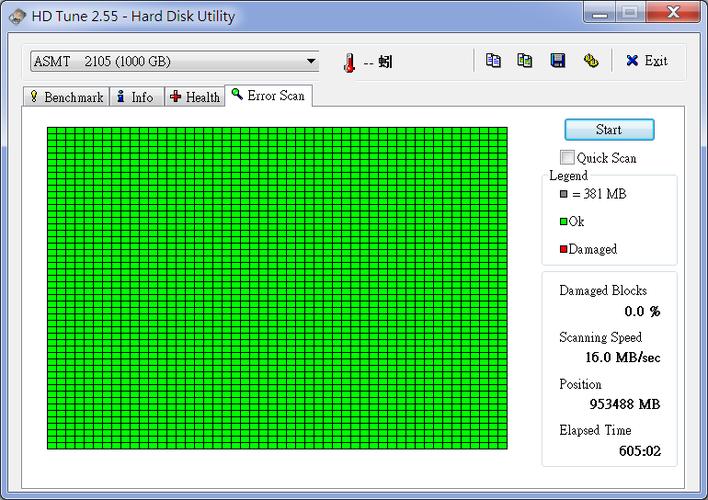
Task: Go to the Health tab
Action: click(x=194, y=97)
